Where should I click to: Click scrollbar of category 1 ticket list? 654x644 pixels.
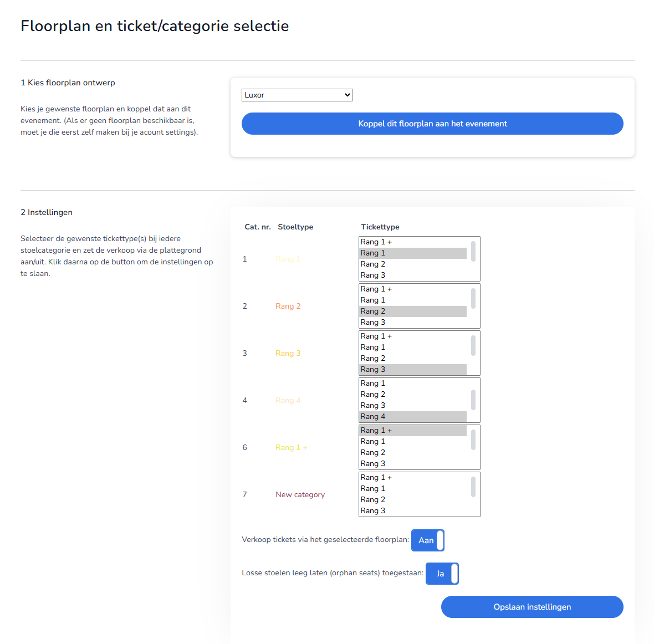coord(473,251)
